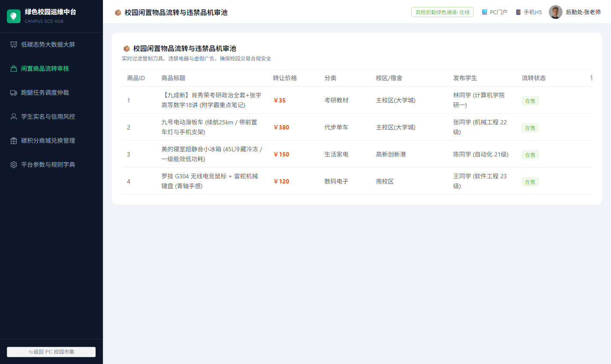This screenshot has height=364, width=611.
Task: Click the 发布学生 column header
Action: (465, 78)
